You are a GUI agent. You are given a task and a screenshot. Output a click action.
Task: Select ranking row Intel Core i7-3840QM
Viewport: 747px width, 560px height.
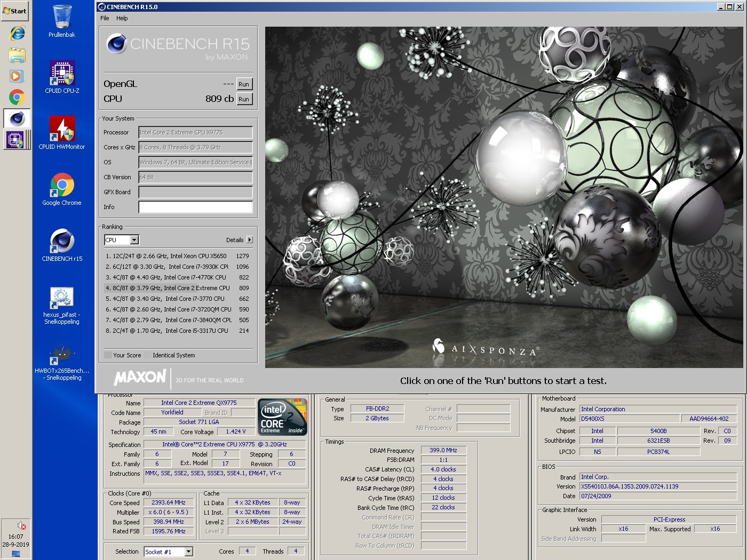pos(178,320)
